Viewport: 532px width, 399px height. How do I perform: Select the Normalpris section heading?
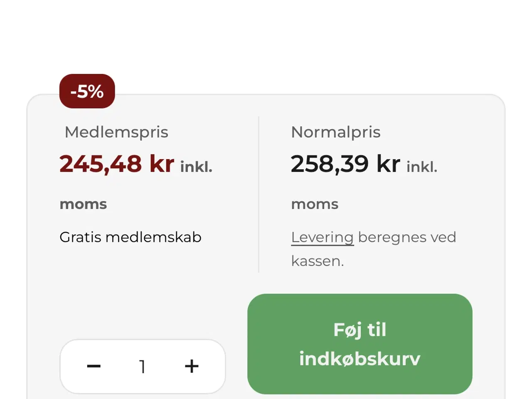335,132
